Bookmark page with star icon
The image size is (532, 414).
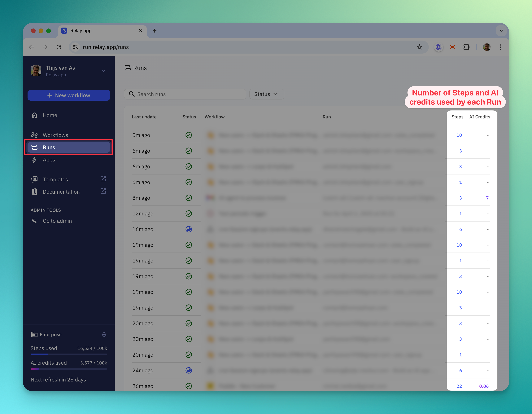419,47
